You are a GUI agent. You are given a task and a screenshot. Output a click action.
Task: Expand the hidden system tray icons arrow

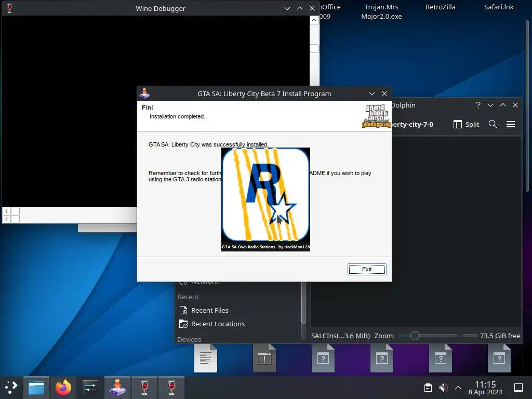tap(458, 387)
